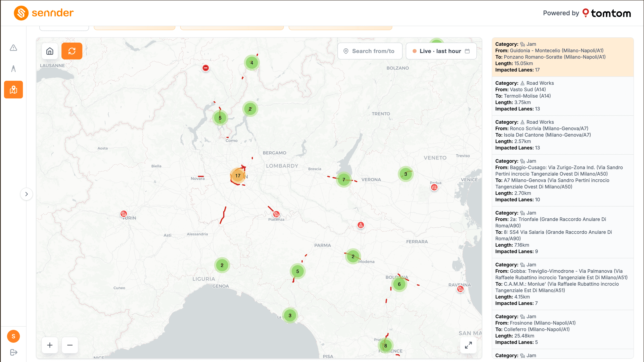Click the Search from/to field
The image size is (644, 362).
coord(370,51)
